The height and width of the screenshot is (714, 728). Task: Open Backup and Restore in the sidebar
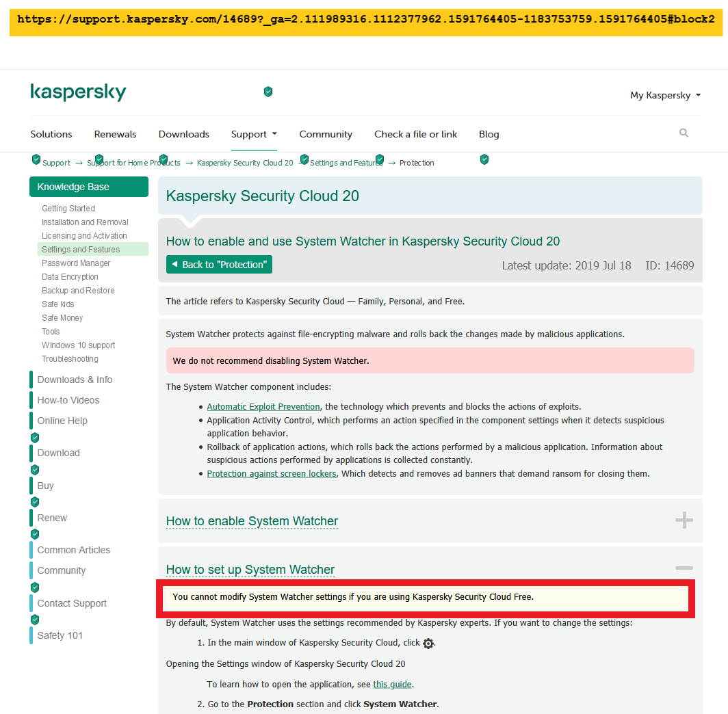pos(78,291)
